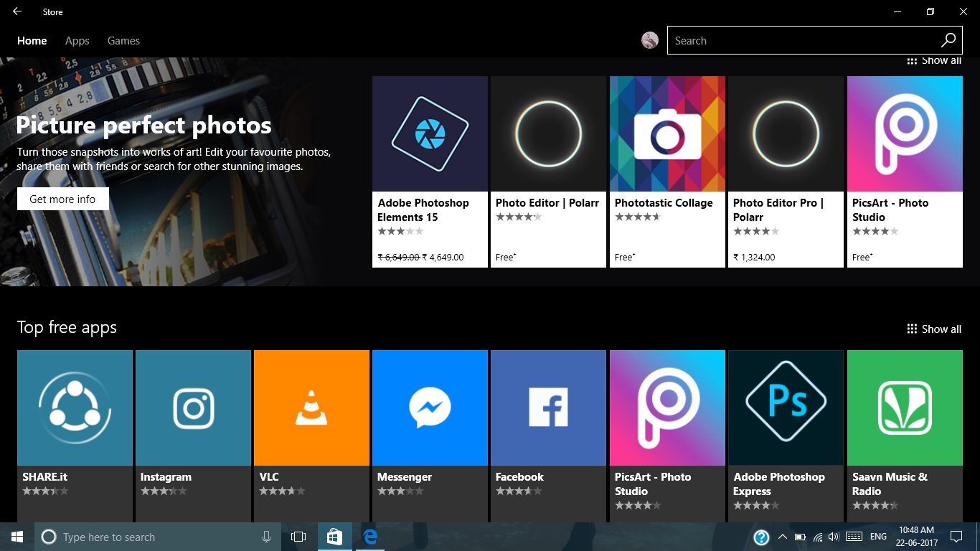
Task: Click the Picture perfect photos heading
Action: [x=143, y=126]
